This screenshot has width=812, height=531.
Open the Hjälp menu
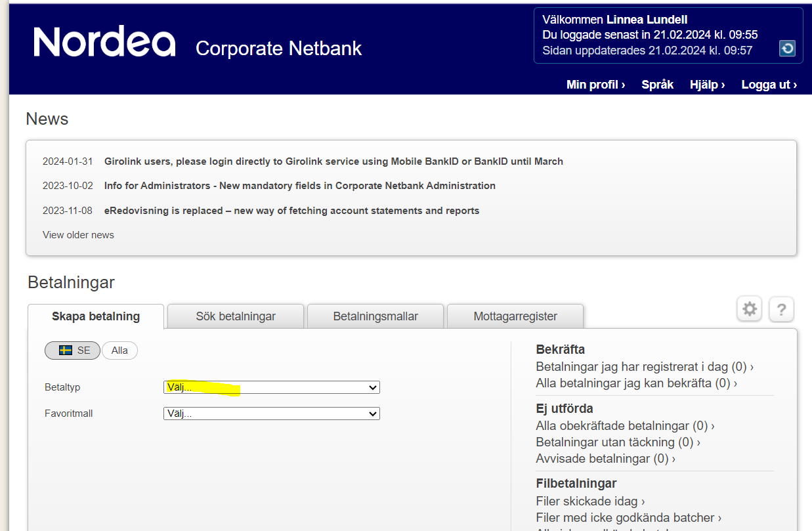tap(707, 85)
